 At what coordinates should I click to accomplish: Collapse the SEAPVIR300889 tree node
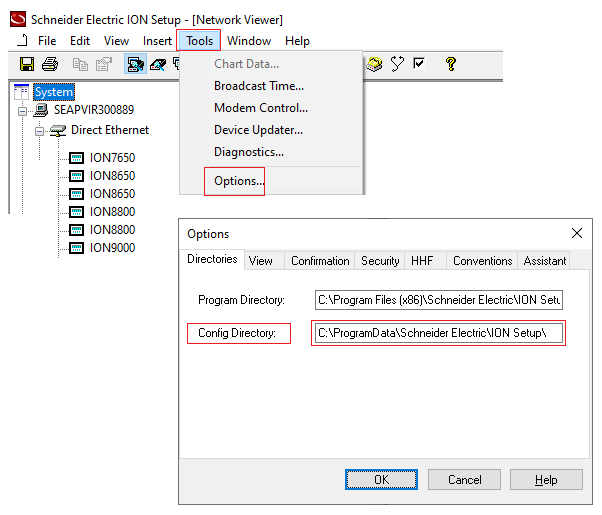click(23, 111)
